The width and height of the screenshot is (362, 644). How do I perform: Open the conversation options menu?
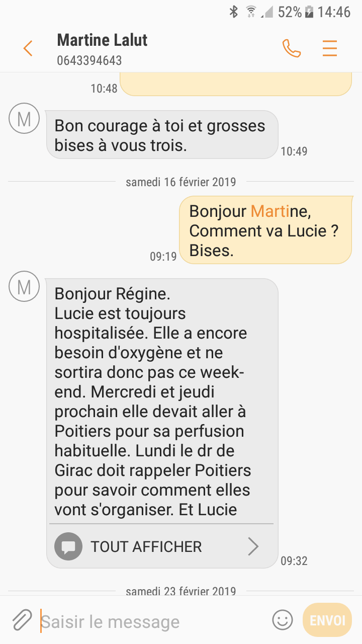point(329,48)
